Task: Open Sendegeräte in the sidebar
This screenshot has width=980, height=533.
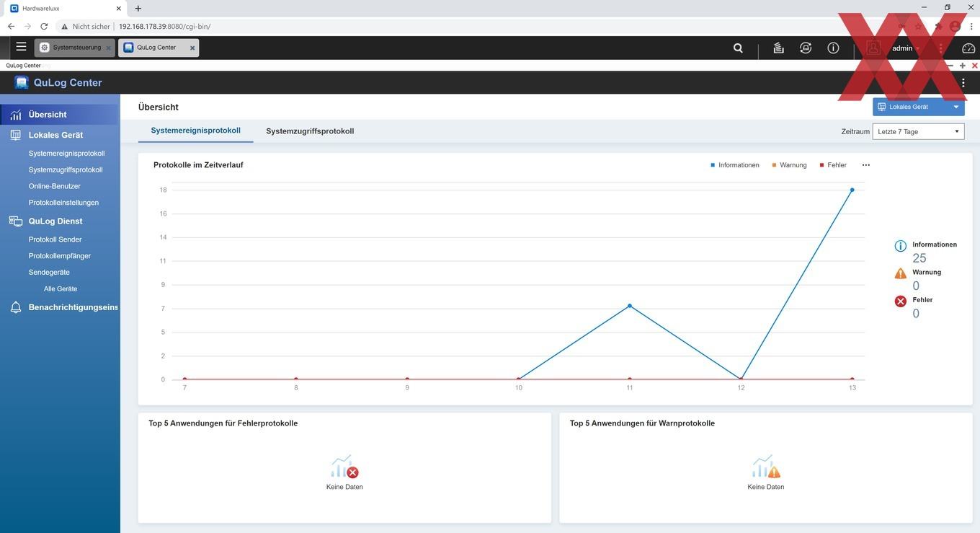Action: (49, 273)
